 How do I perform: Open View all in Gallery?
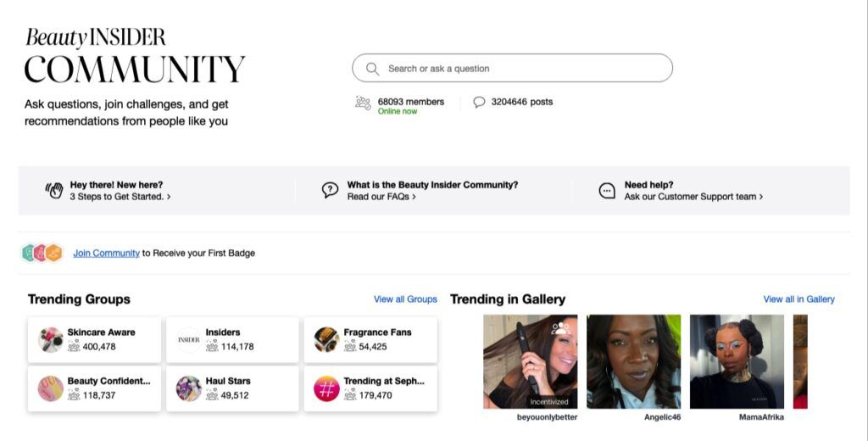(798, 299)
